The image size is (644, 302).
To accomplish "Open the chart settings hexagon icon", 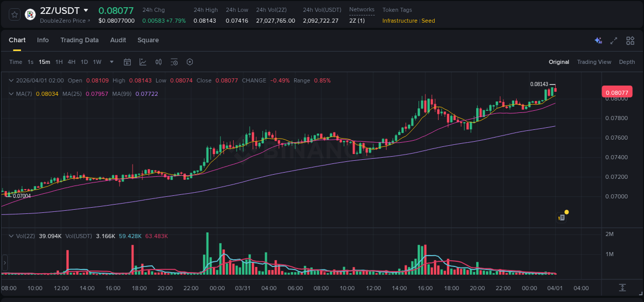I will tap(190, 62).
